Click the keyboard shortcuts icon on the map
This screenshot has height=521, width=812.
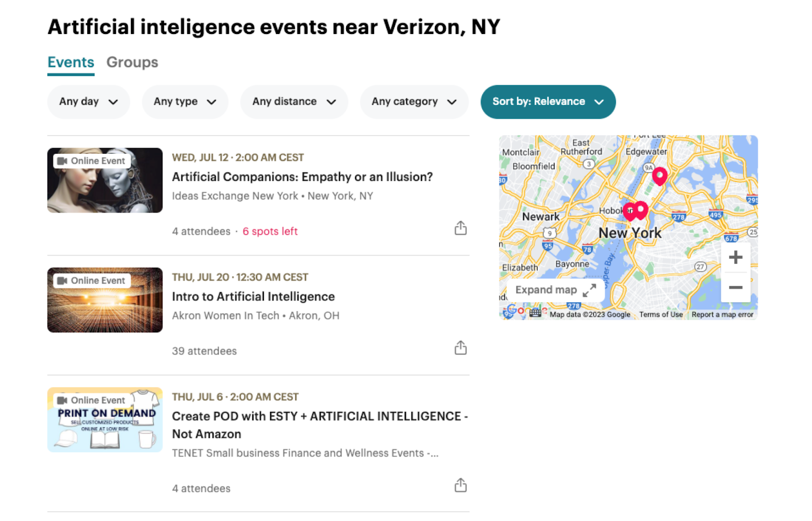click(535, 312)
